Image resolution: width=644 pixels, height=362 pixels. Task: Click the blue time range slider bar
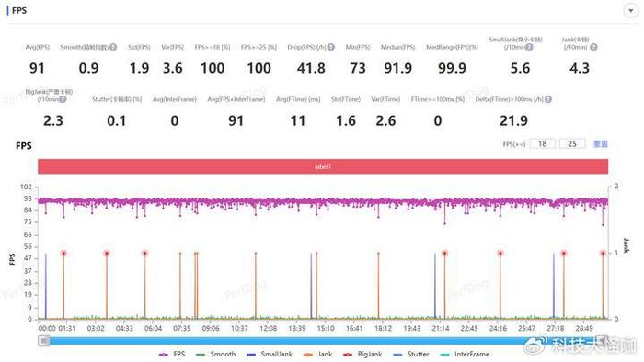(323, 341)
